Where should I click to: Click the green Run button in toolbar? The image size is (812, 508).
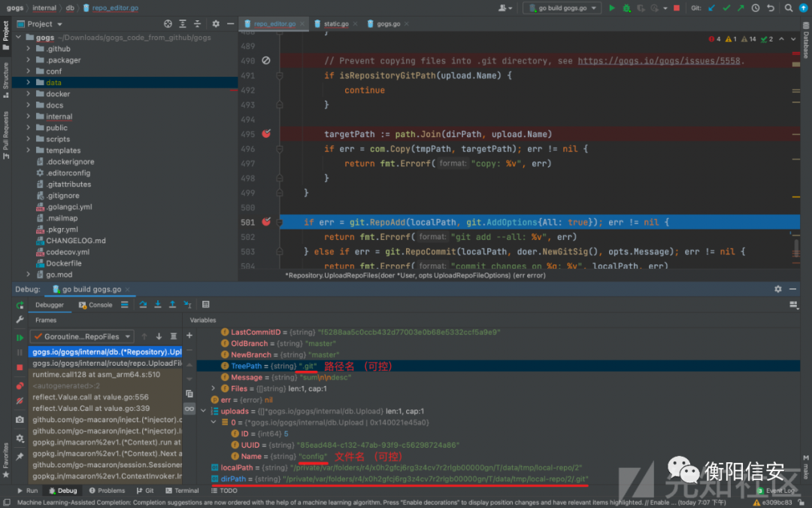(611, 8)
